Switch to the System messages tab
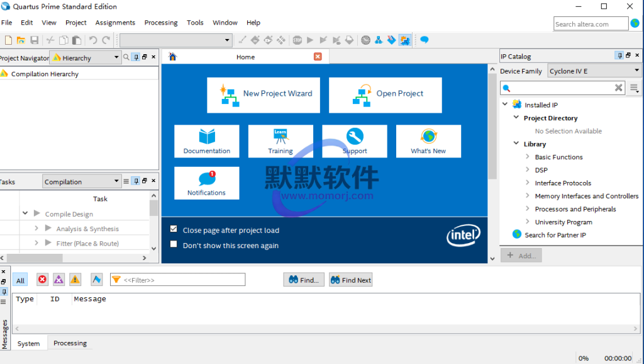Viewport: 644px width, 364px height. click(29, 343)
